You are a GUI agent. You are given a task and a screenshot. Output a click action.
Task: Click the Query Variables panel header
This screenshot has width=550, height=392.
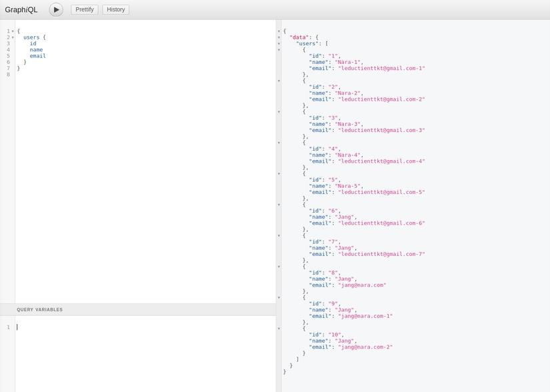tap(40, 310)
